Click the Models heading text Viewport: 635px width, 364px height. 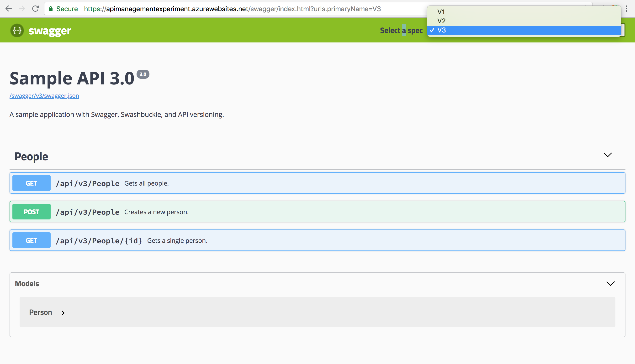[27, 284]
